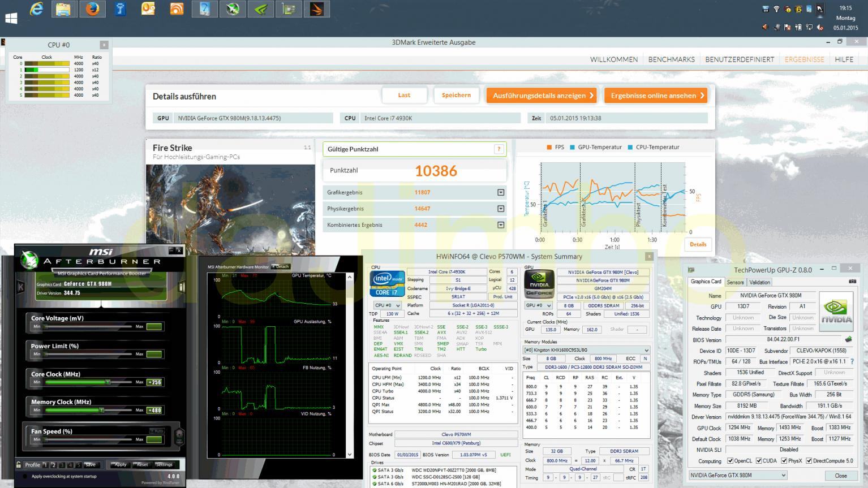Expand the Kombiniertes Ergebnis score details
This screenshot has width=868, height=488.
(501, 225)
